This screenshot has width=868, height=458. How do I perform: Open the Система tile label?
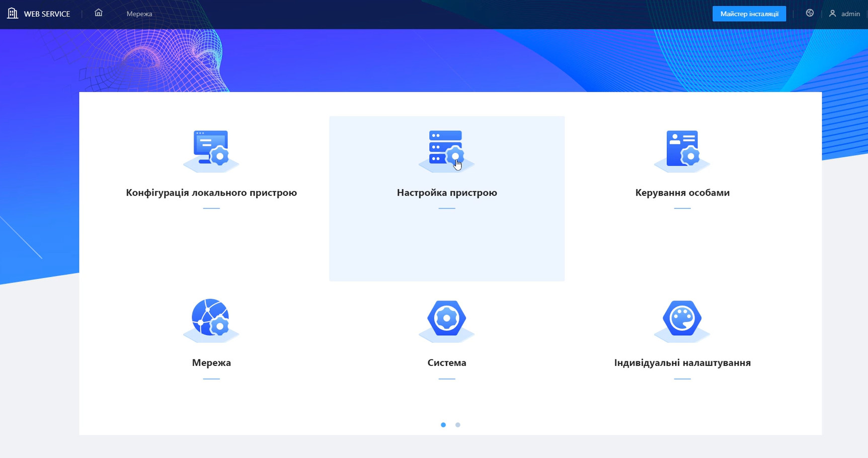tap(446, 363)
